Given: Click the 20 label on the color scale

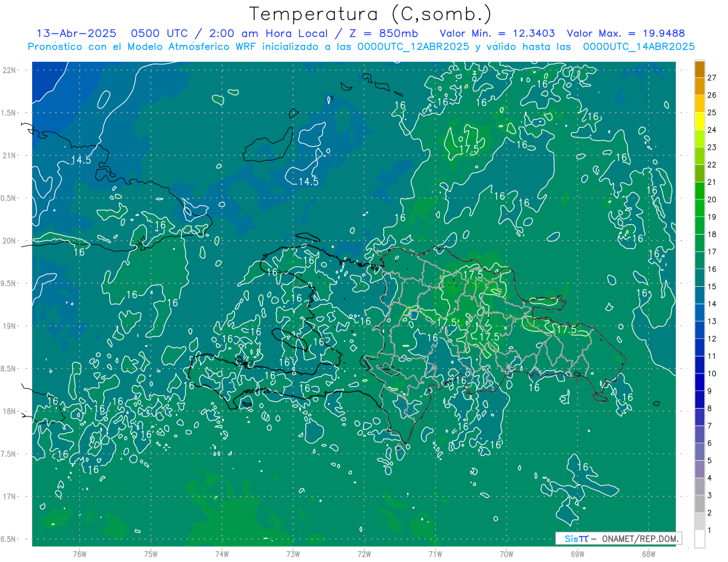Looking at the screenshot, I should pyautogui.click(x=712, y=199).
